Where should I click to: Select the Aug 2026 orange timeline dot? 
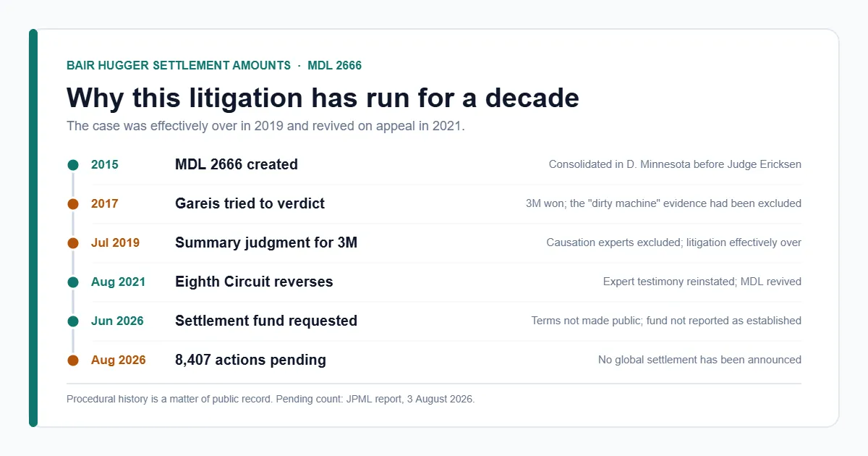(72, 360)
